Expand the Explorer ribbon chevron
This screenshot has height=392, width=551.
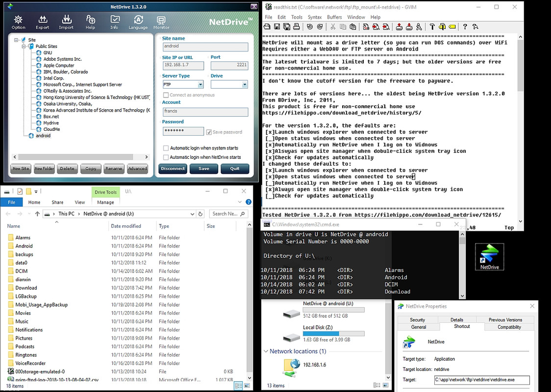coord(240,202)
